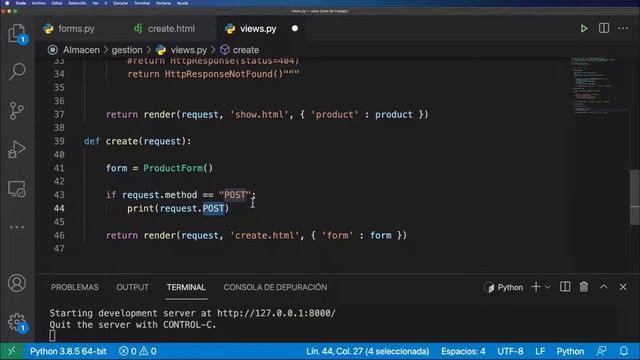
Task: Open Terminal menu in menu bar
Action: 142,3
